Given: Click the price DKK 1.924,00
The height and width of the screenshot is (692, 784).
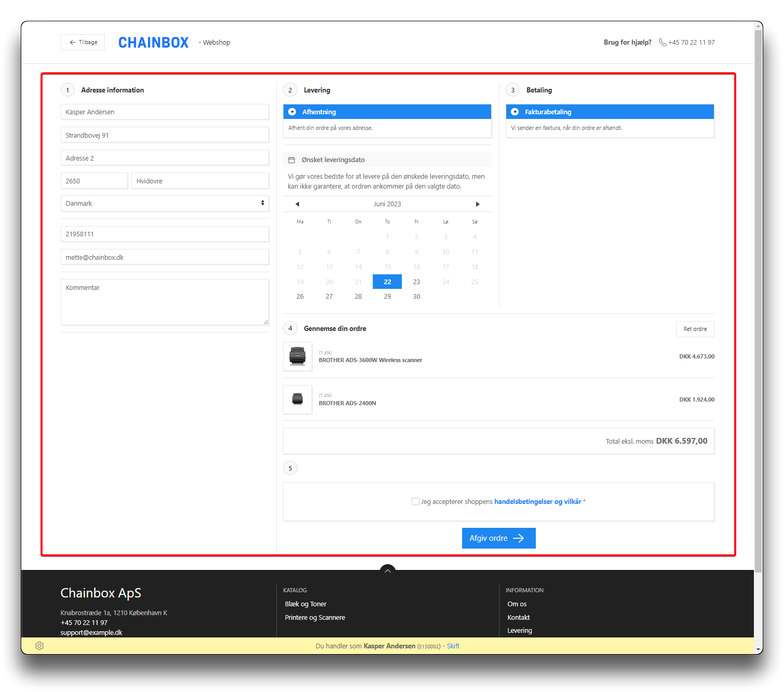Looking at the screenshot, I should click(697, 400).
